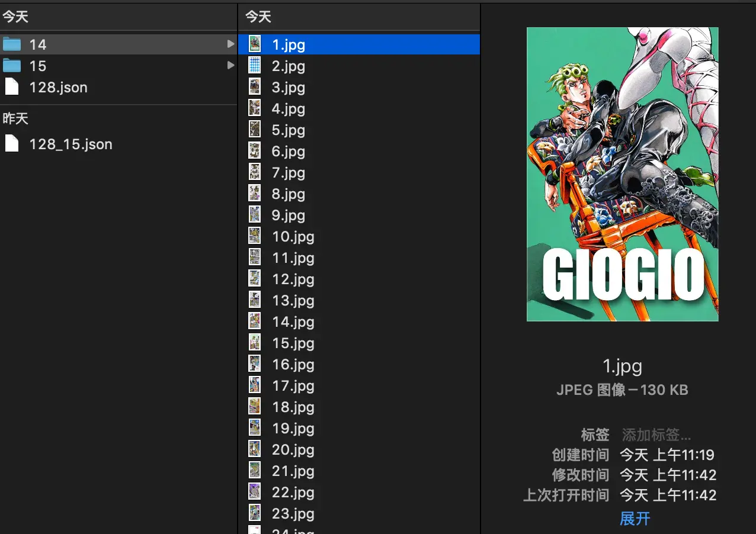This screenshot has width=756, height=534.
Task: Click the 昨天 group header
Action: click(15, 118)
